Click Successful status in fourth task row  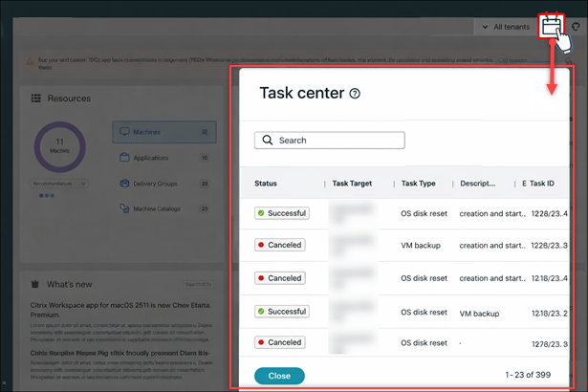pyautogui.click(x=282, y=312)
